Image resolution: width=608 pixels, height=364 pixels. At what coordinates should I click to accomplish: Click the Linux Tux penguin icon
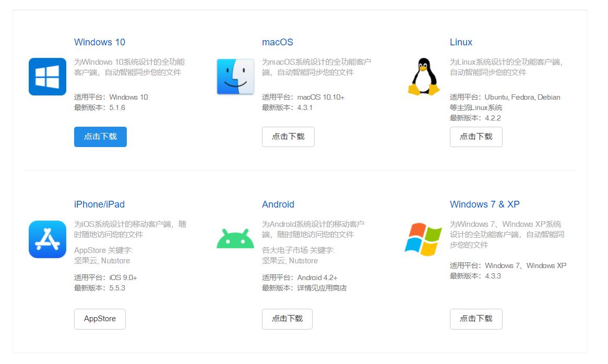click(x=423, y=76)
